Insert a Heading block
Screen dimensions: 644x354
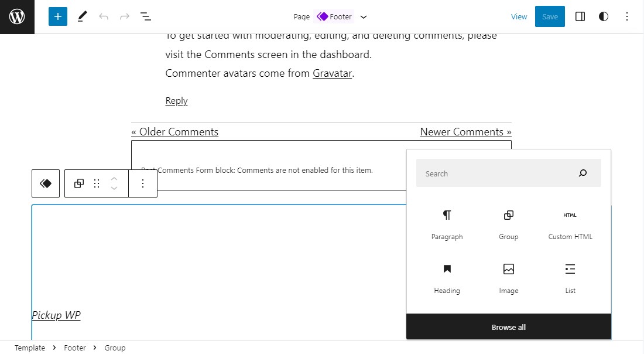pyautogui.click(x=447, y=279)
